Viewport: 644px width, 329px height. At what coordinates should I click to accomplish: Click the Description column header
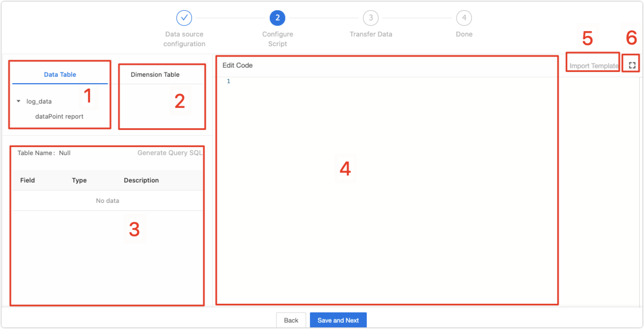click(141, 180)
